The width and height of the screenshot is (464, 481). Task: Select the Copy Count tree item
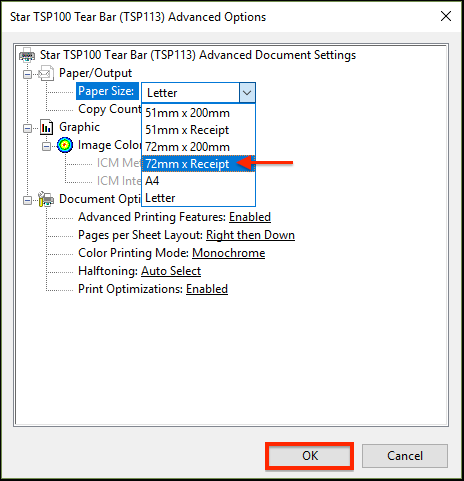[110, 109]
